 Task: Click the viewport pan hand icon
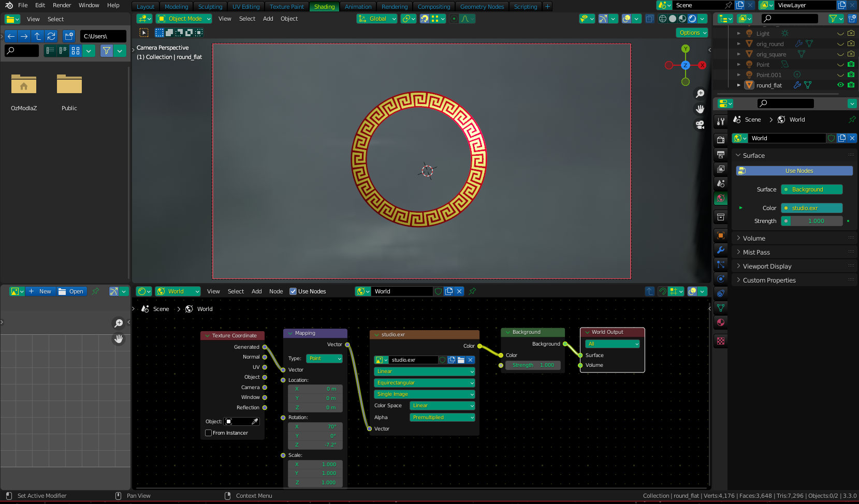click(x=700, y=109)
